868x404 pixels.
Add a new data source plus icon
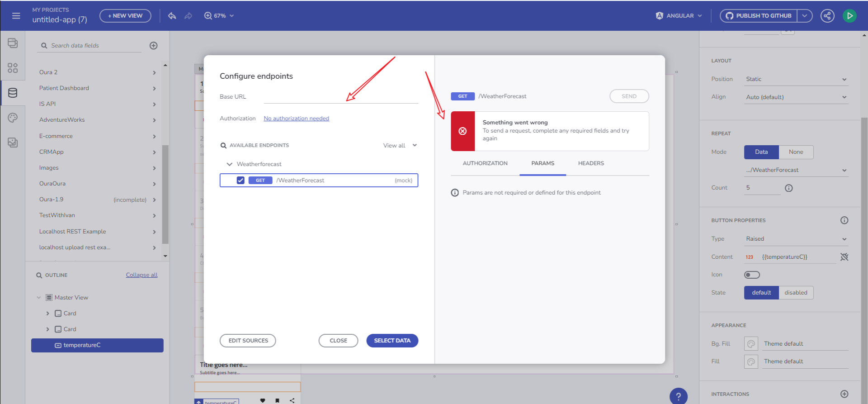click(154, 46)
